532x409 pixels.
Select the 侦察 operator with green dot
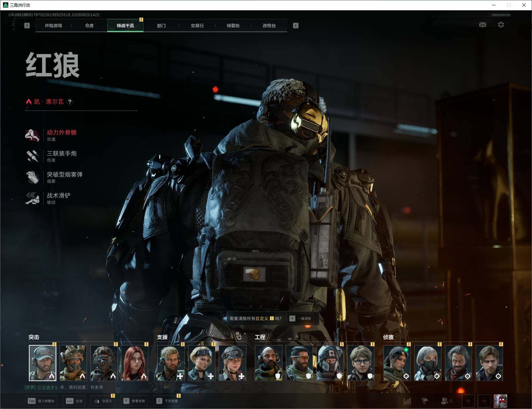pyautogui.click(x=397, y=363)
